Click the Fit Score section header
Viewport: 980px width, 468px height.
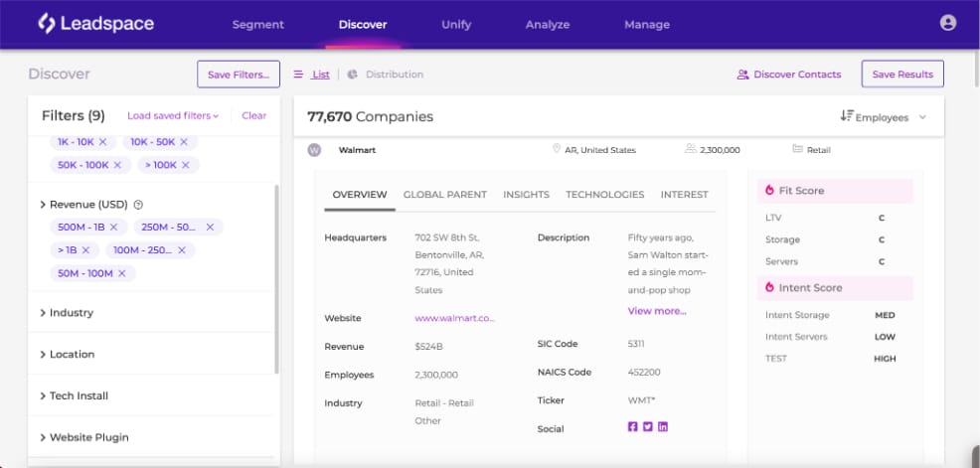tap(835, 191)
